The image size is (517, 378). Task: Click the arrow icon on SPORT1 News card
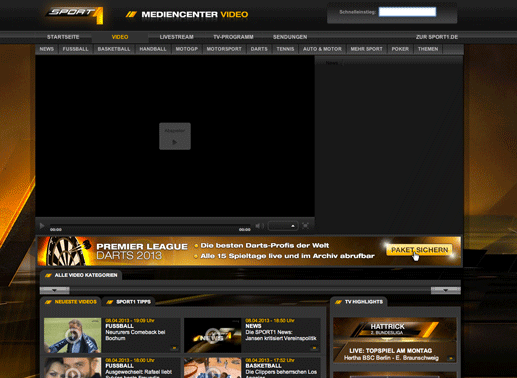point(314,348)
